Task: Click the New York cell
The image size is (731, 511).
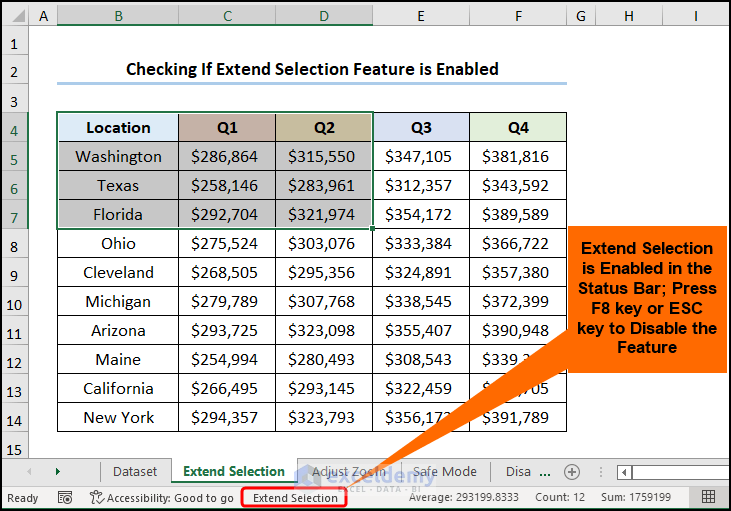Action: 118,417
